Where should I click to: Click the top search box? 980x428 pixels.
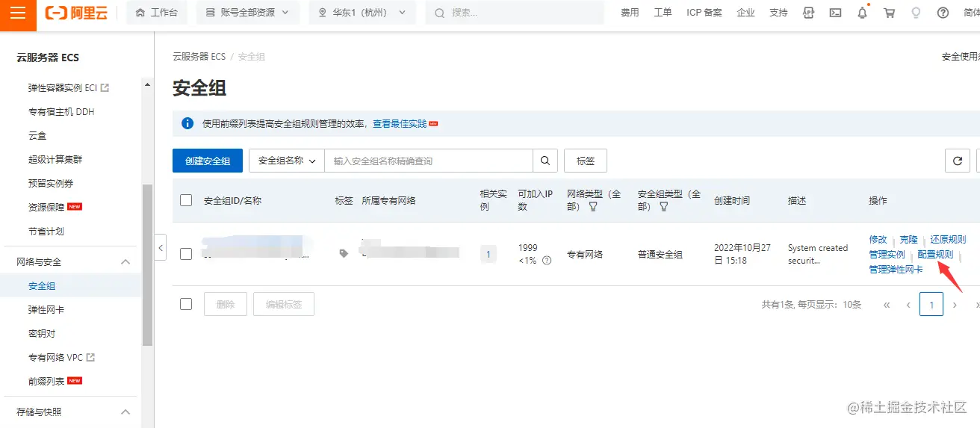pos(515,13)
